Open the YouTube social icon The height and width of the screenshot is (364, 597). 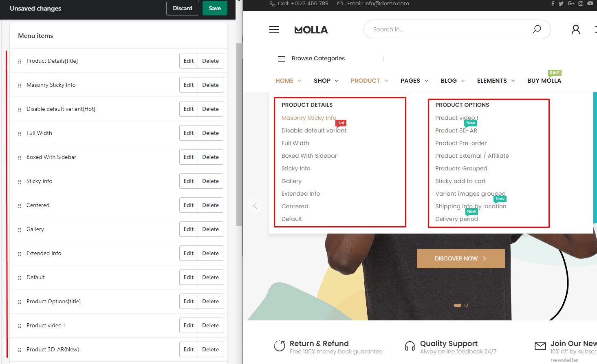590,3
